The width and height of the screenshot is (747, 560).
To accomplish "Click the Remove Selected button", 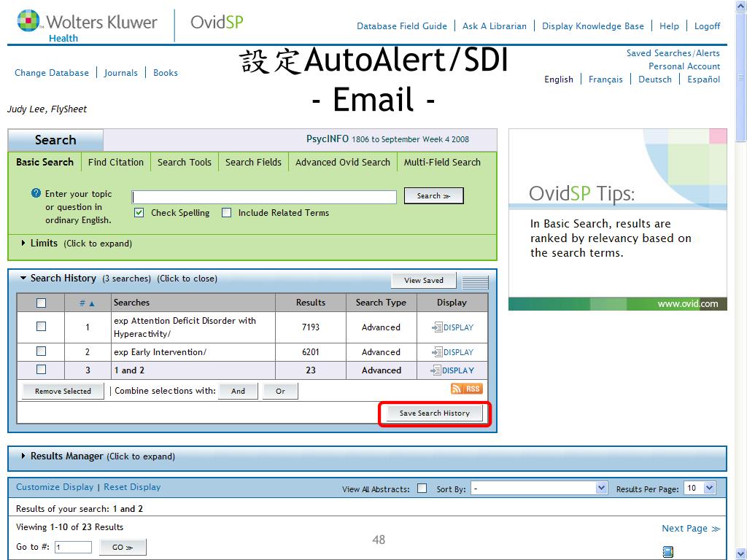I will coord(63,391).
